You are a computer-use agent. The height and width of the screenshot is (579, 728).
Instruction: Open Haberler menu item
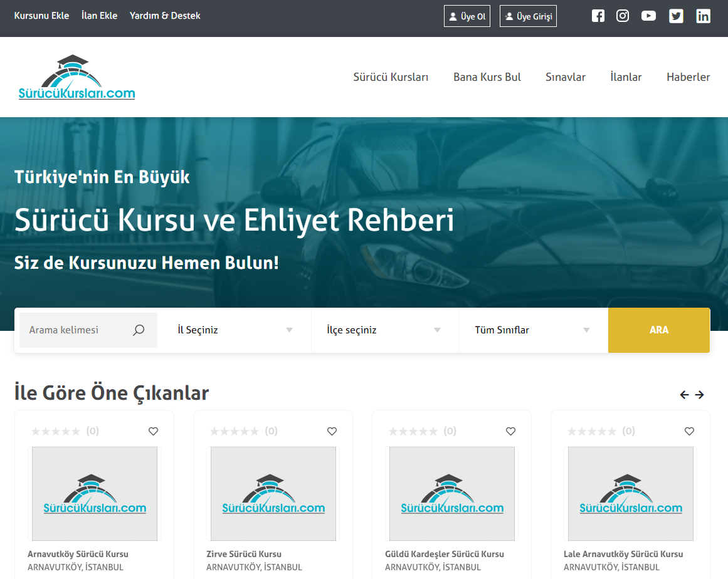[688, 77]
